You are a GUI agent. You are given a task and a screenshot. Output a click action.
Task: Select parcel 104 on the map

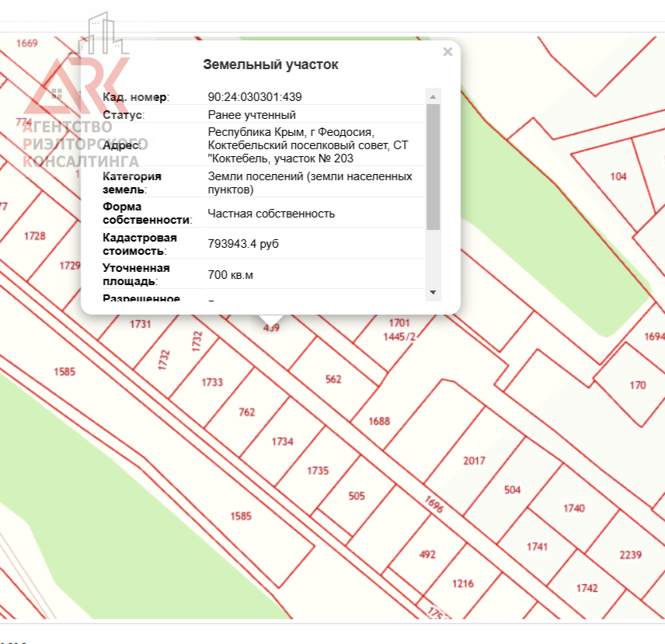(618, 176)
